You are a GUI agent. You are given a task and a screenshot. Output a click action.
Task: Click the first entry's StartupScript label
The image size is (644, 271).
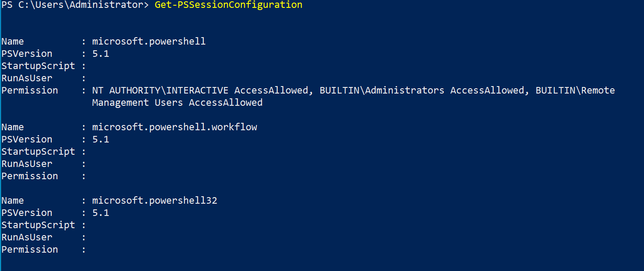(38, 66)
